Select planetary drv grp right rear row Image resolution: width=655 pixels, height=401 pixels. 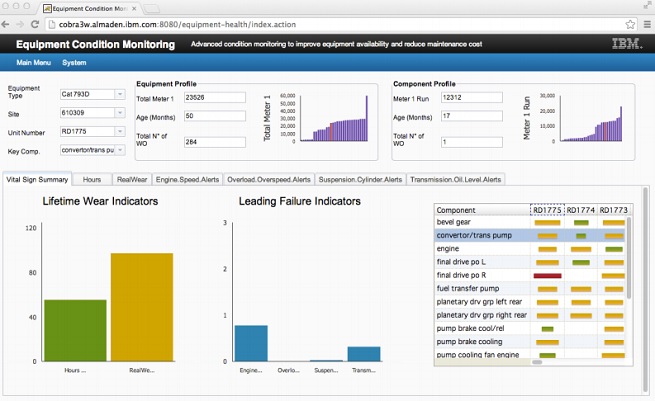(x=530, y=315)
